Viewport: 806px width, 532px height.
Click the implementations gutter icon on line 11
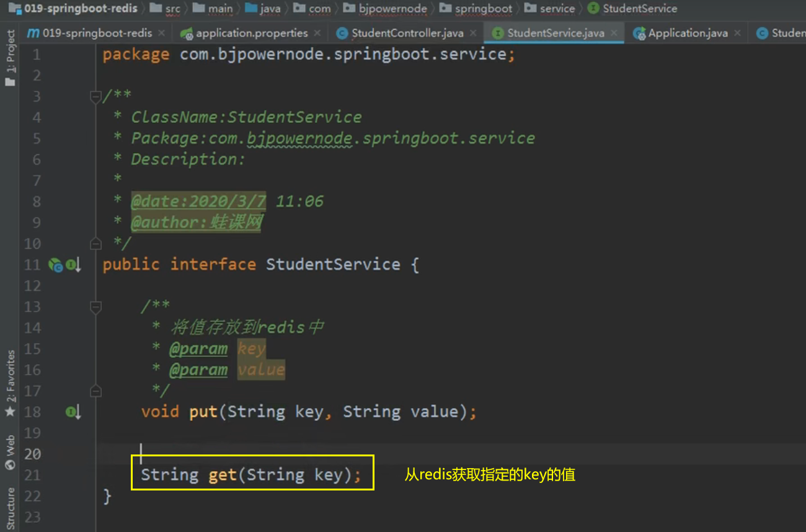coord(73,265)
